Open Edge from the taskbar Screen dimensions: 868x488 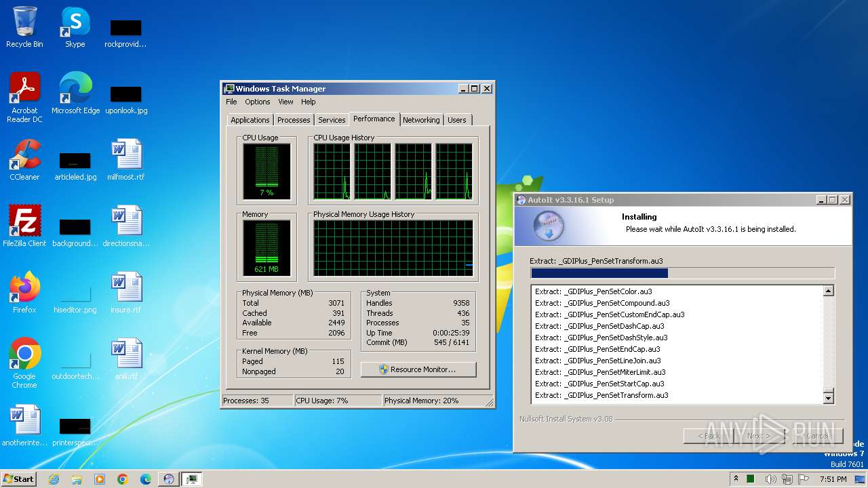point(146,479)
